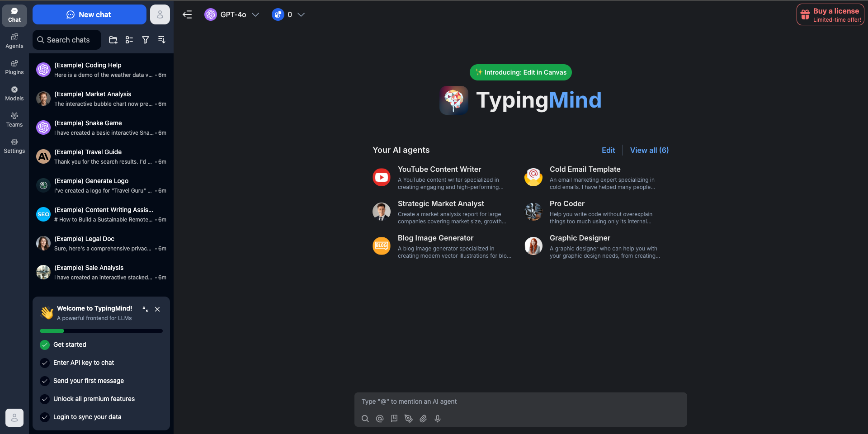Click the message input field
868x434 pixels.
coord(521,401)
